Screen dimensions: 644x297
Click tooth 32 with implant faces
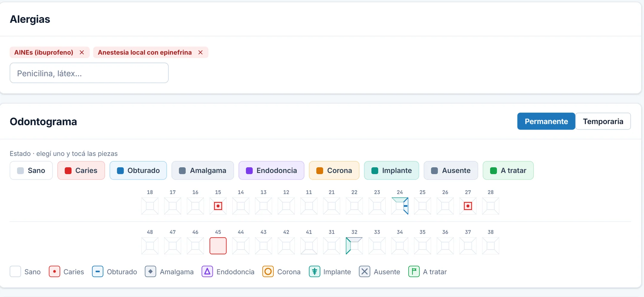pos(354,246)
